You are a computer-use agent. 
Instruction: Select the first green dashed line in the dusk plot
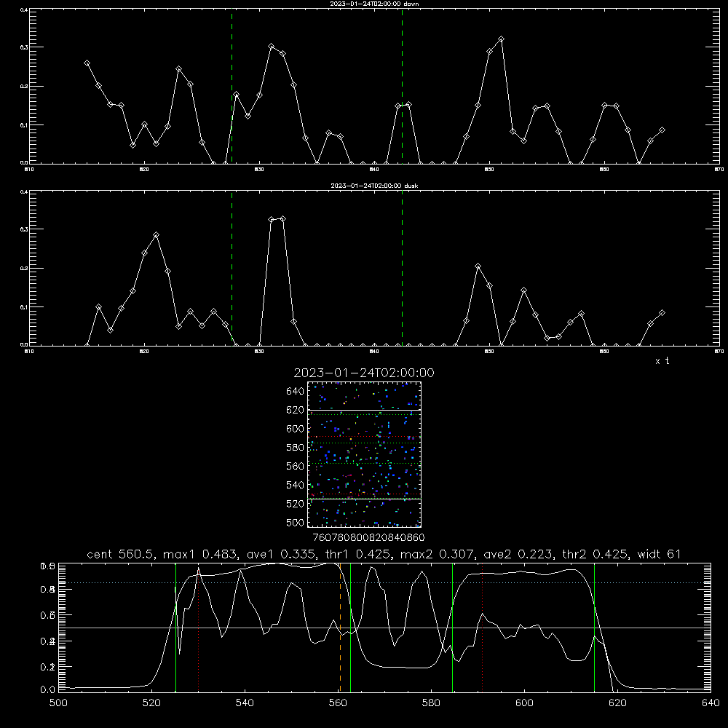232,268
